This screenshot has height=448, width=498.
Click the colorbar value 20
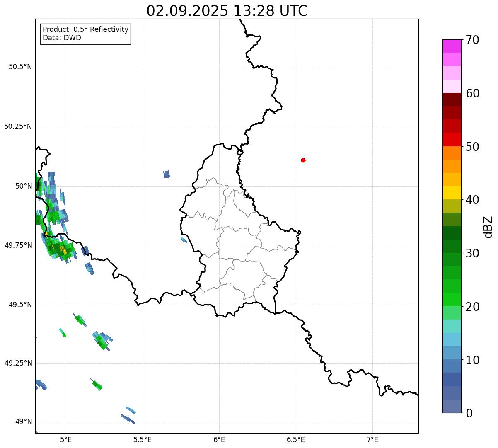[x=472, y=307]
